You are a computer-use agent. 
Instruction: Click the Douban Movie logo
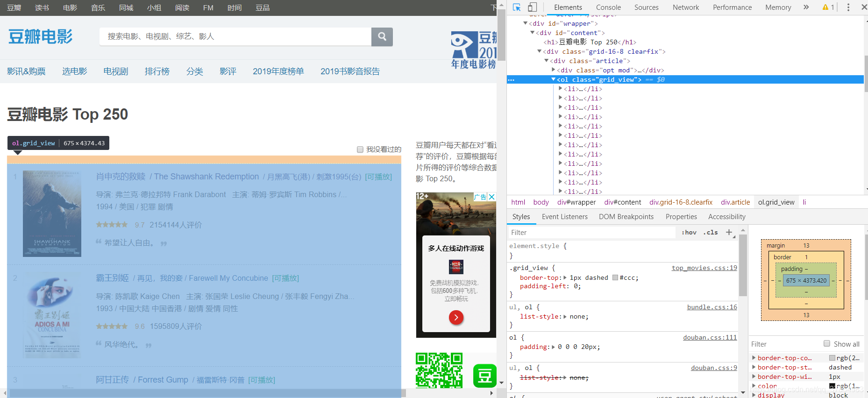click(41, 36)
